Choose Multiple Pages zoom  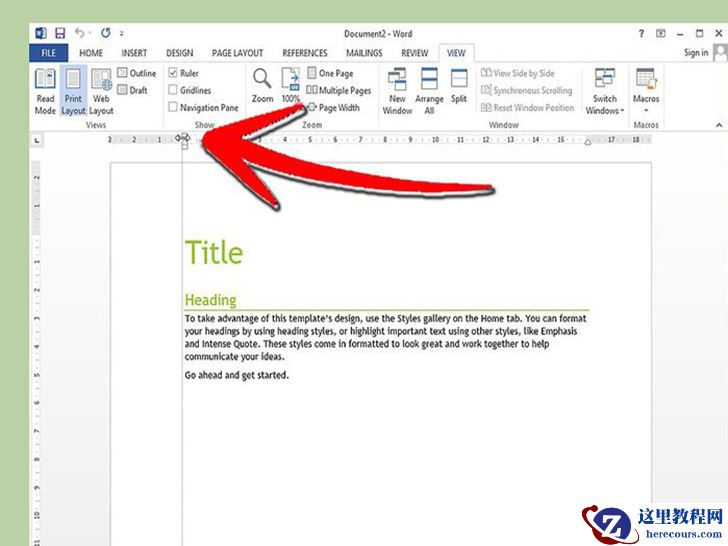click(x=339, y=90)
